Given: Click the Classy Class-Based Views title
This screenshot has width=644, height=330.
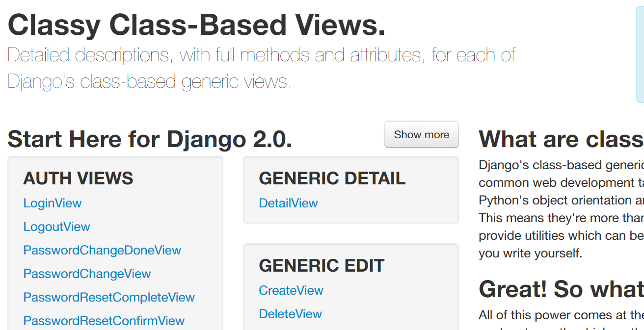Looking at the screenshot, I should (x=196, y=25).
